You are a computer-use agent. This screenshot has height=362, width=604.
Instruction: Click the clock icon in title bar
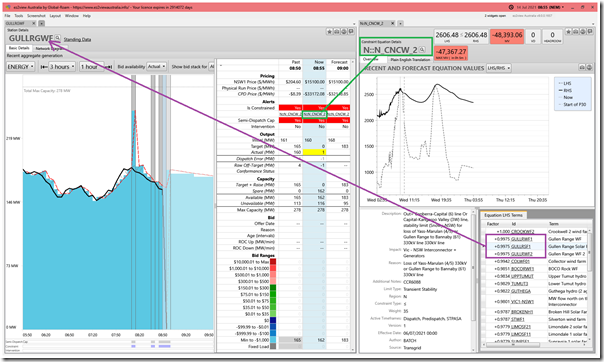[511, 7]
